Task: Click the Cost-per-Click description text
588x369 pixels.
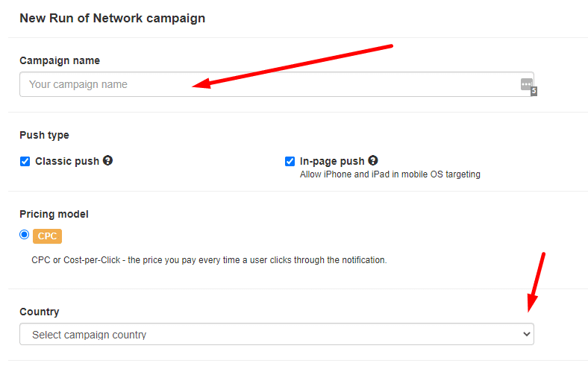Action: click(x=209, y=261)
